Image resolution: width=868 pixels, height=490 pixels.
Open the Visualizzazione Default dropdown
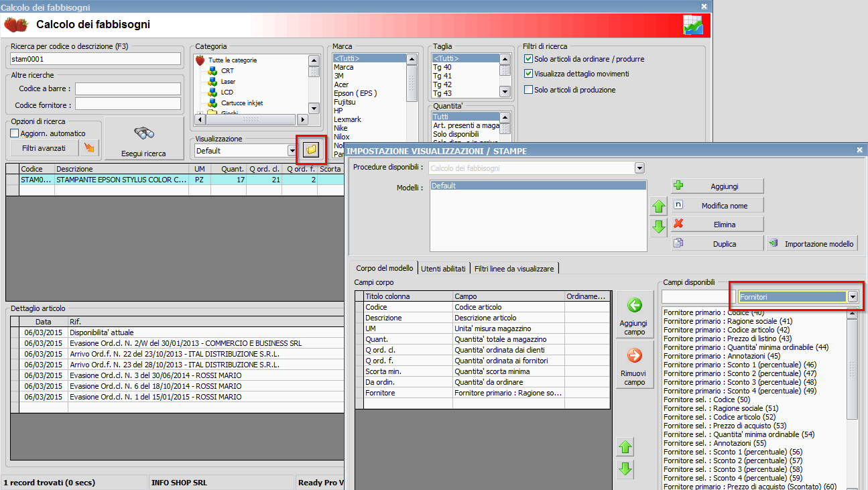click(x=292, y=151)
